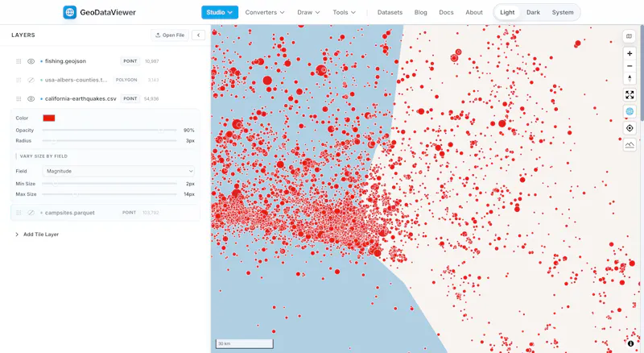644x353 pixels.
Task: Go to the Docs page
Action: click(446, 12)
